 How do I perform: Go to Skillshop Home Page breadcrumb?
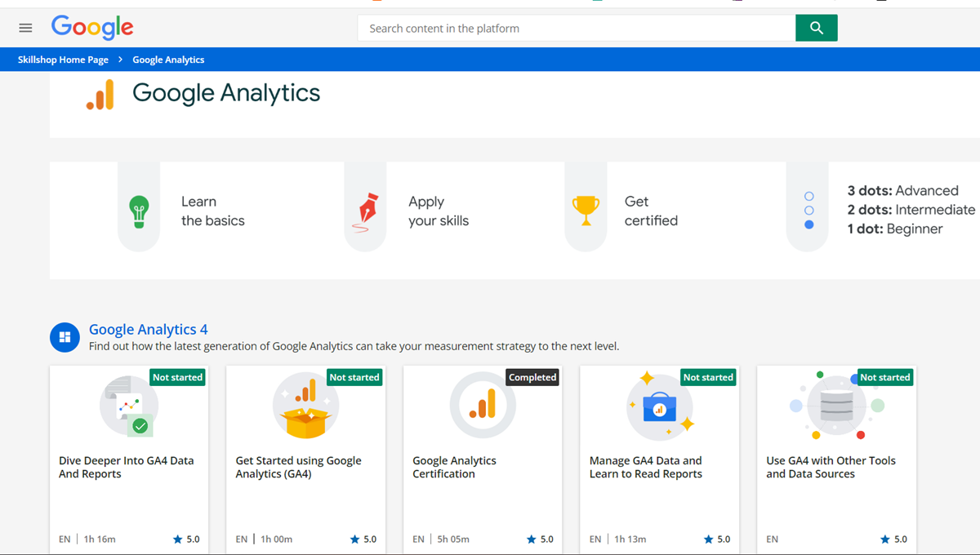coord(63,60)
